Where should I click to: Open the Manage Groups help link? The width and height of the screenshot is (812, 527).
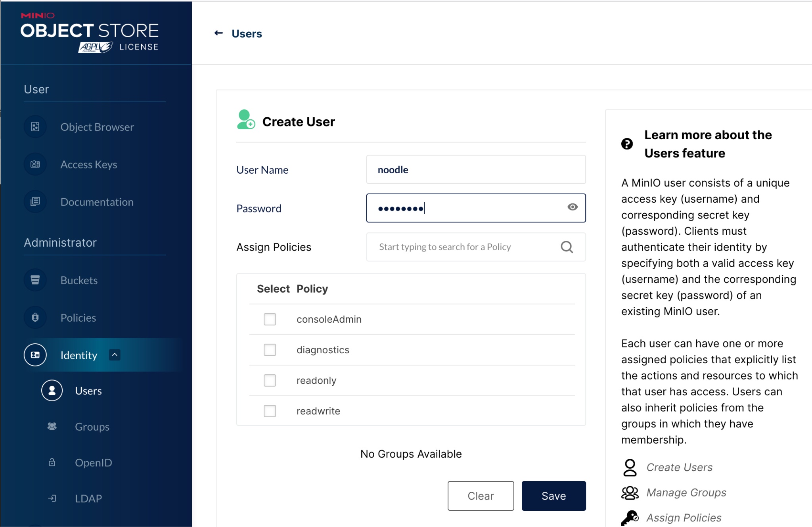(686, 493)
